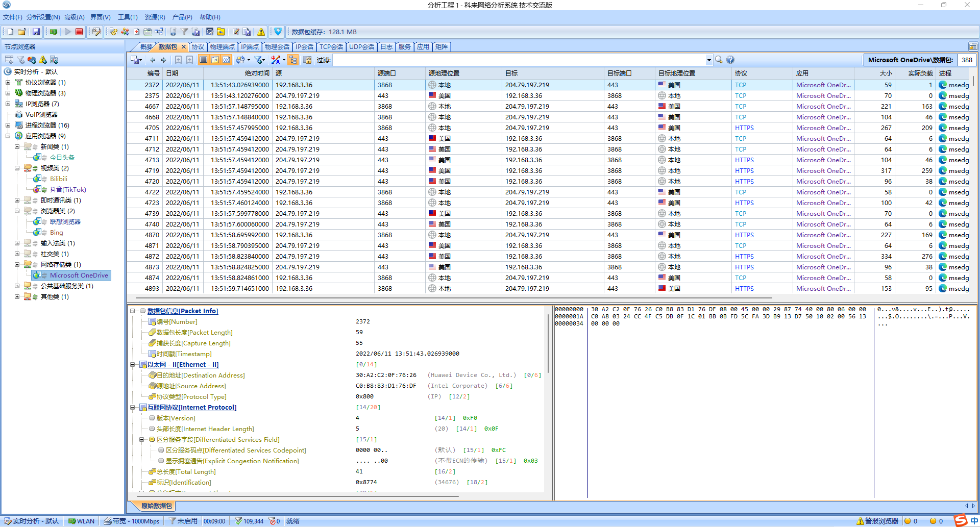Click the colorful diamonds icon in toolbar
Viewport: 980px width, 527px height.
point(125,32)
